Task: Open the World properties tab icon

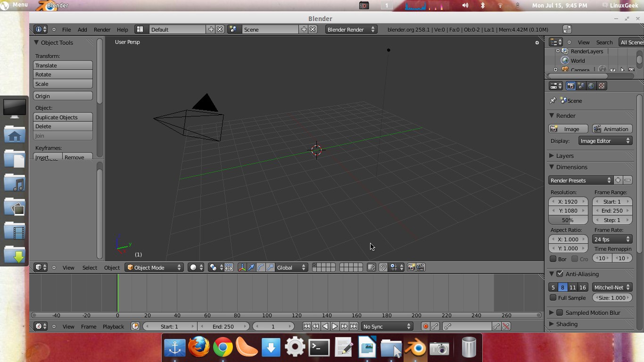Action: pyautogui.click(x=591, y=86)
